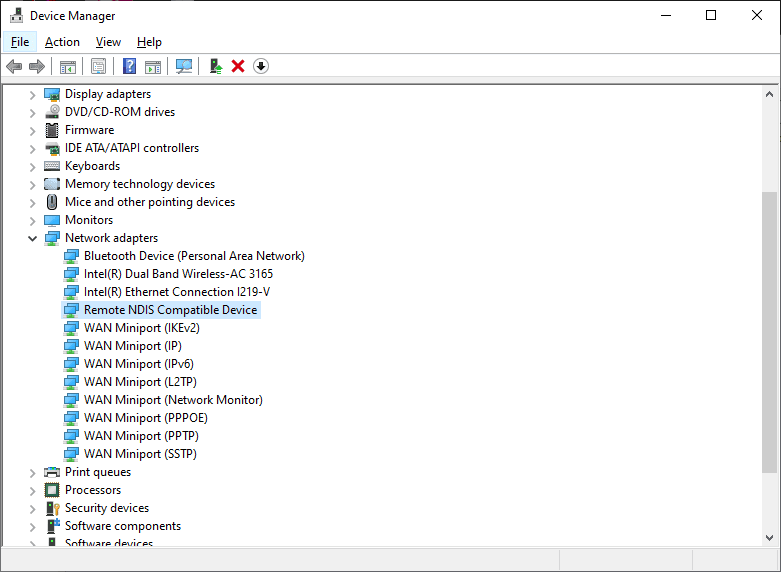
Task: Expand the Display adapters node
Action: click(32, 95)
